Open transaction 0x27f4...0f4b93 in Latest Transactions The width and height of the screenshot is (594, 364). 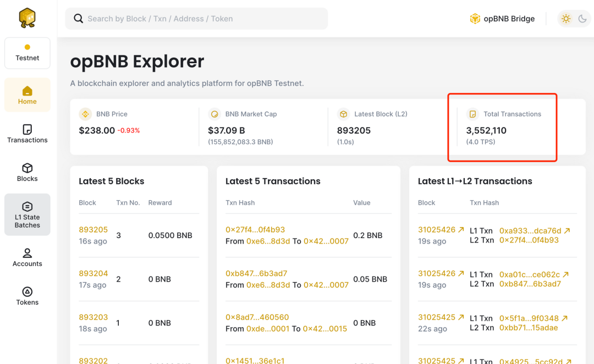(255, 229)
